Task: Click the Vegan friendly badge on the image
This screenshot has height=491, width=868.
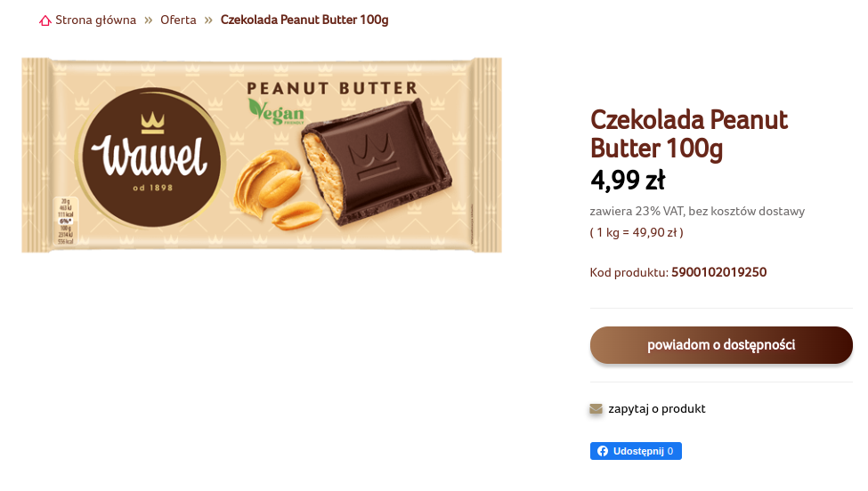Action: point(276,112)
